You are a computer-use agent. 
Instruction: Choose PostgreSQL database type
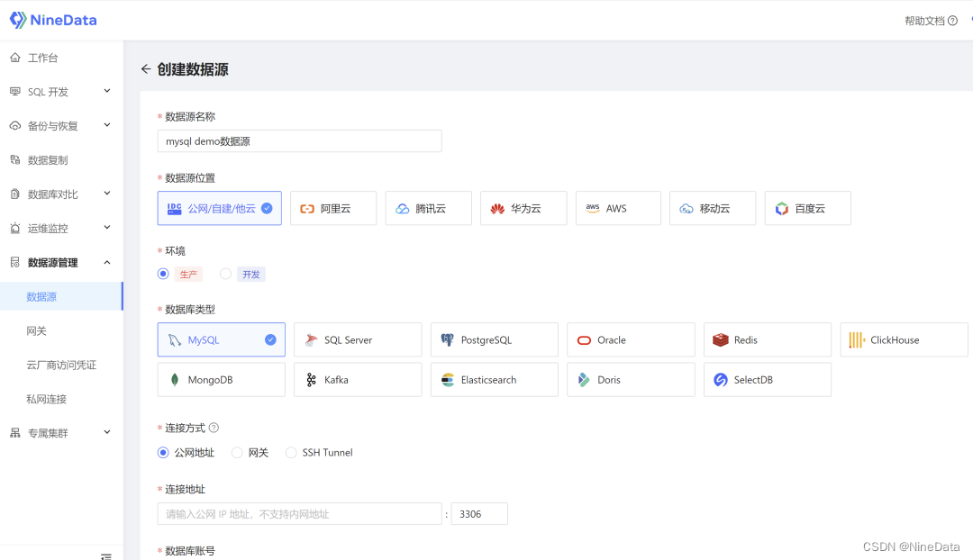point(495,339)
